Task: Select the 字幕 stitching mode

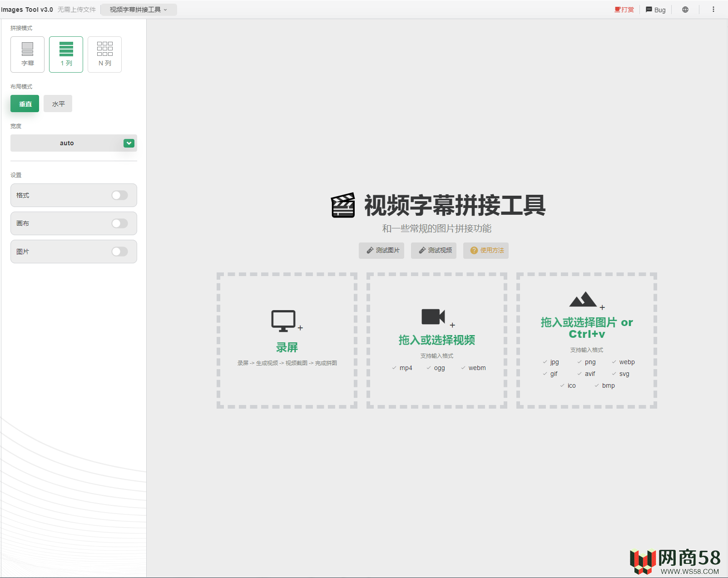Action: coord(27,54)
